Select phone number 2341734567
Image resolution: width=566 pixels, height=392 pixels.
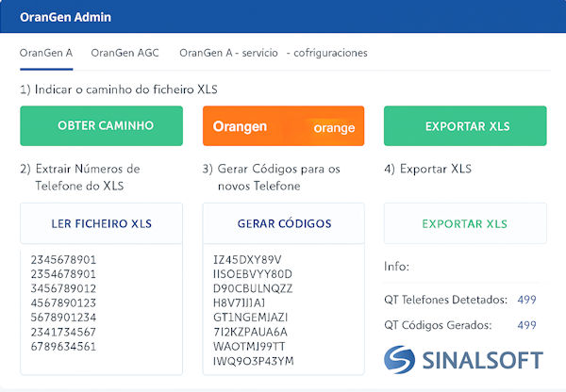[63, 332]
